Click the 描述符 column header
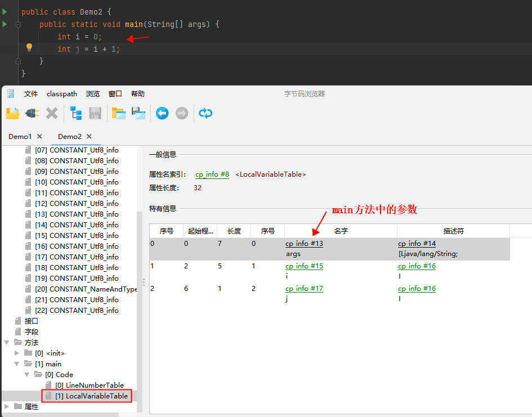This screenshot has width=532, height=417. (x=454, y=231)
